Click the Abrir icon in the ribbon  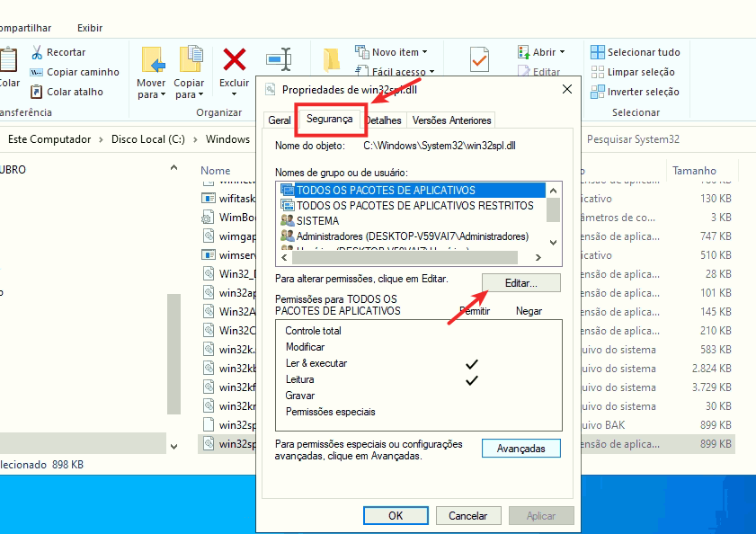523,51
